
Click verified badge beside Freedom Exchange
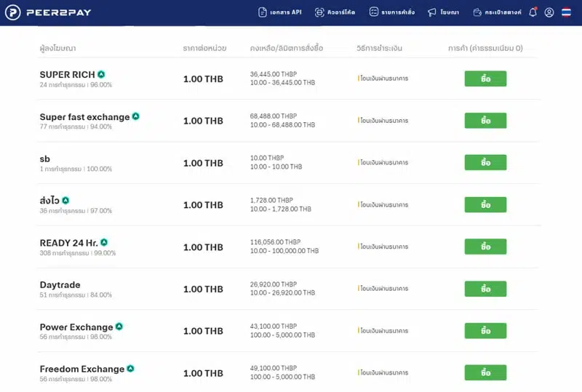[x=130, y=369]
